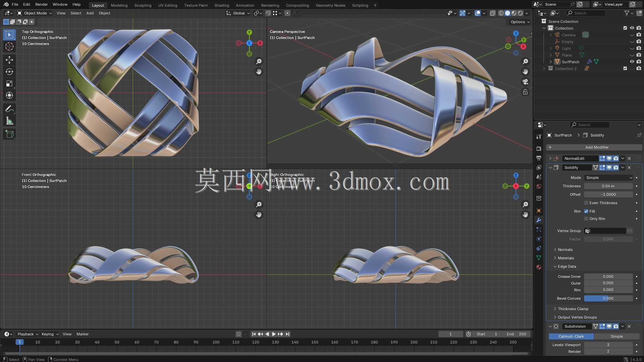
Task: Jump to timeline end frame
Action: [x=287, y=334]
